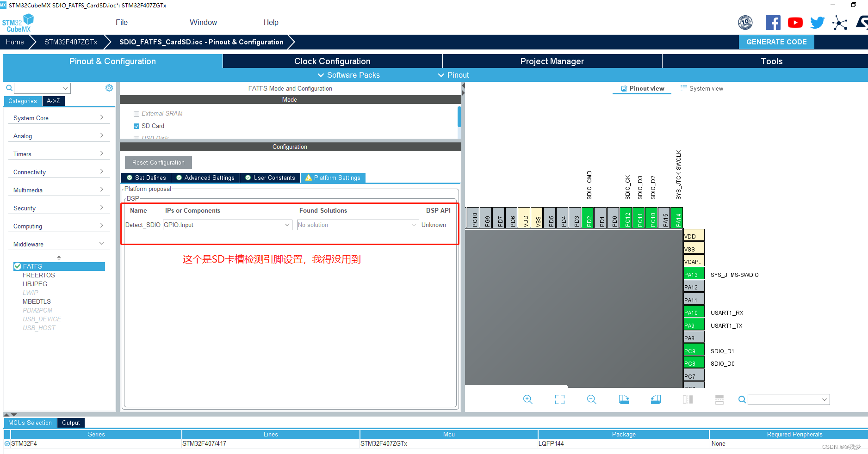Select the PA10 USART1_RX pin

[694, 312]
